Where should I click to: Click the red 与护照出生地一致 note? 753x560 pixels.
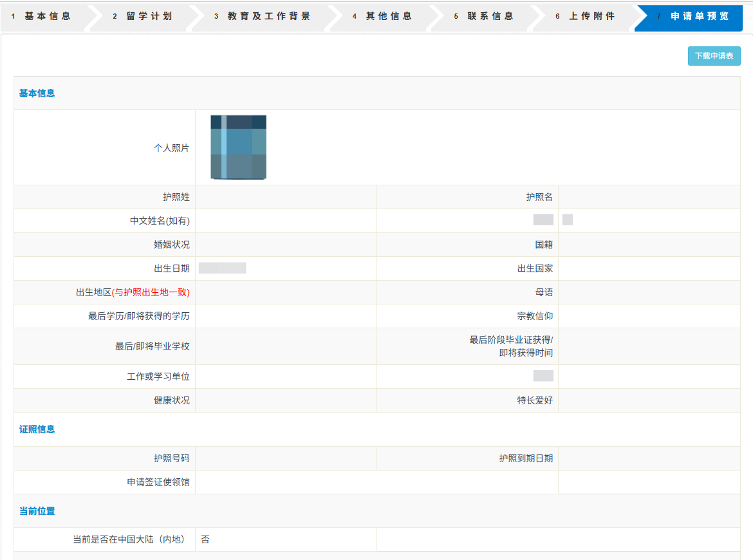[151, 292]
